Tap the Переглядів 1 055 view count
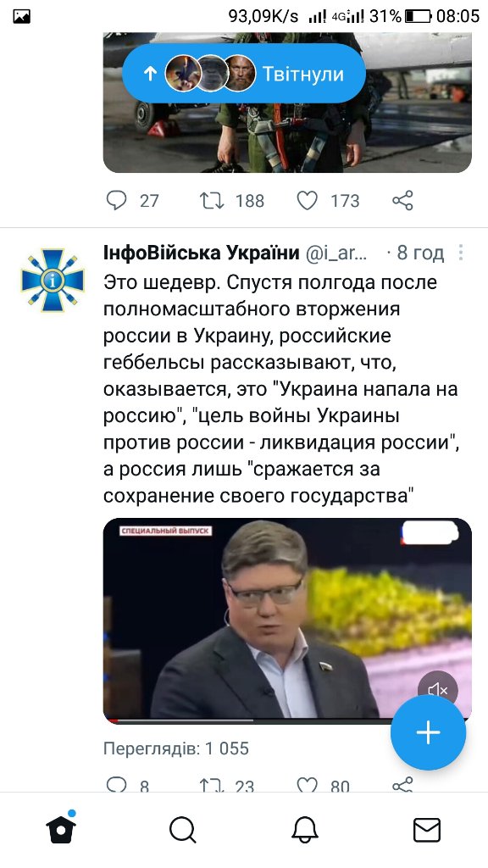The height and width of the screenshot is (868, 488). point(176,748)
